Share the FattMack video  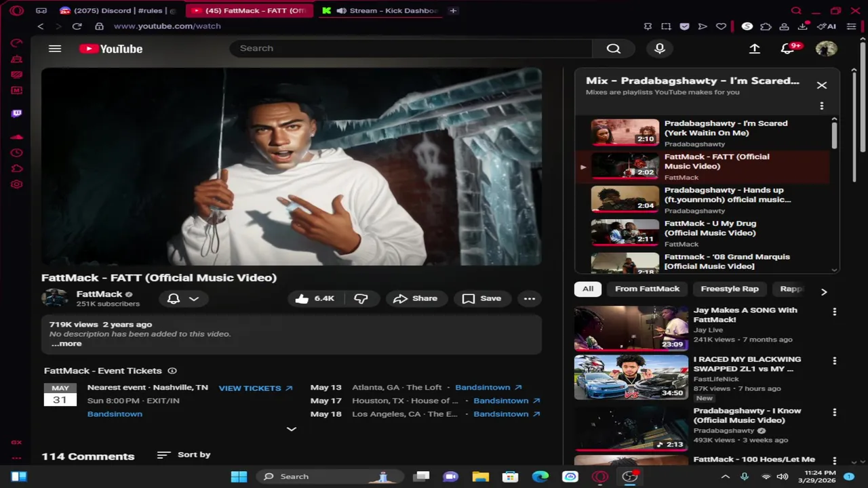click(x=415, y=298)
